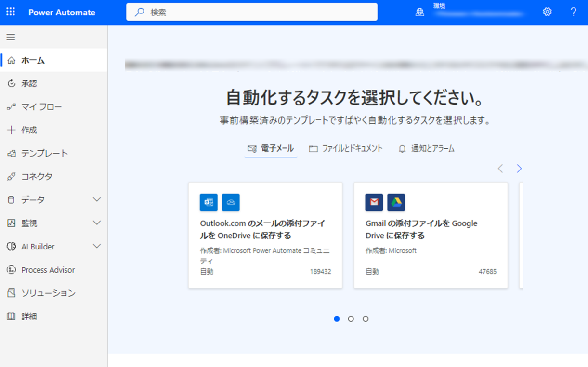Open Process Advisor in the sidebar
588x367 pixels.
pyautogui.click(x=53, y=270)
